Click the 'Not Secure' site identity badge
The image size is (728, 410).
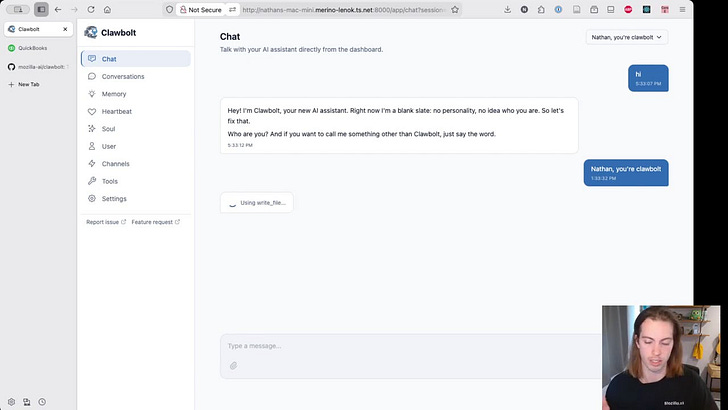click(x=201, y=9)
